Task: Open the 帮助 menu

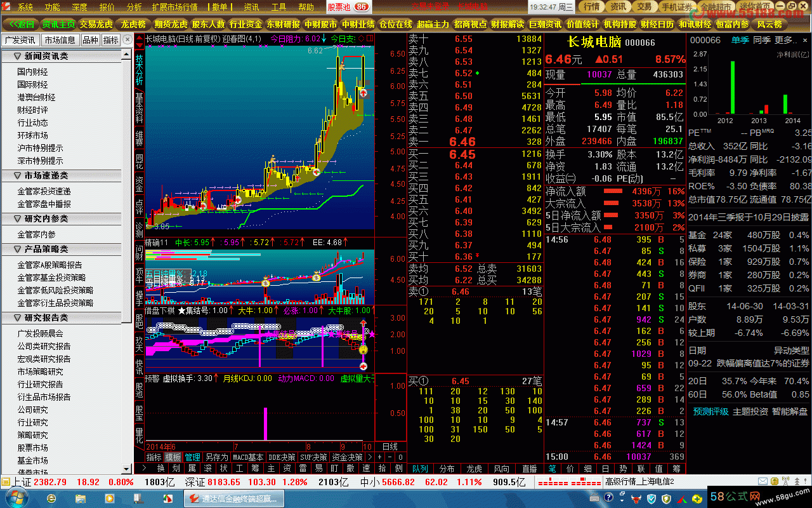Action: point(306,7)
